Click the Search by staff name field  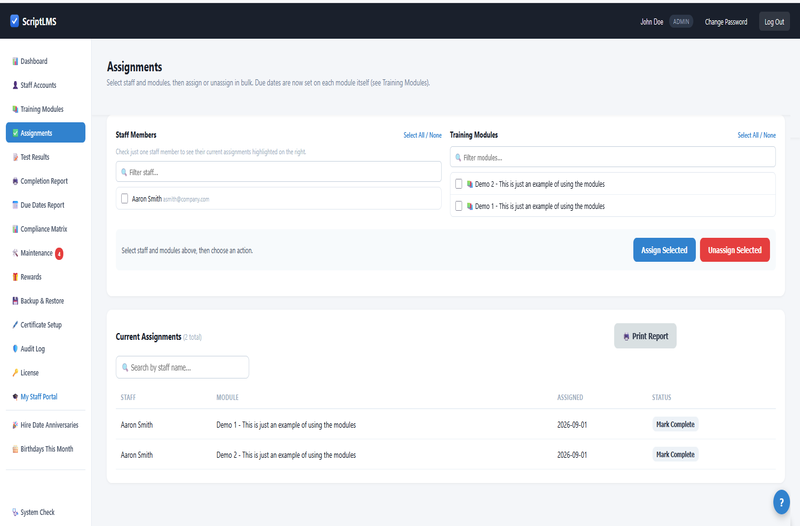pos(183,367)
